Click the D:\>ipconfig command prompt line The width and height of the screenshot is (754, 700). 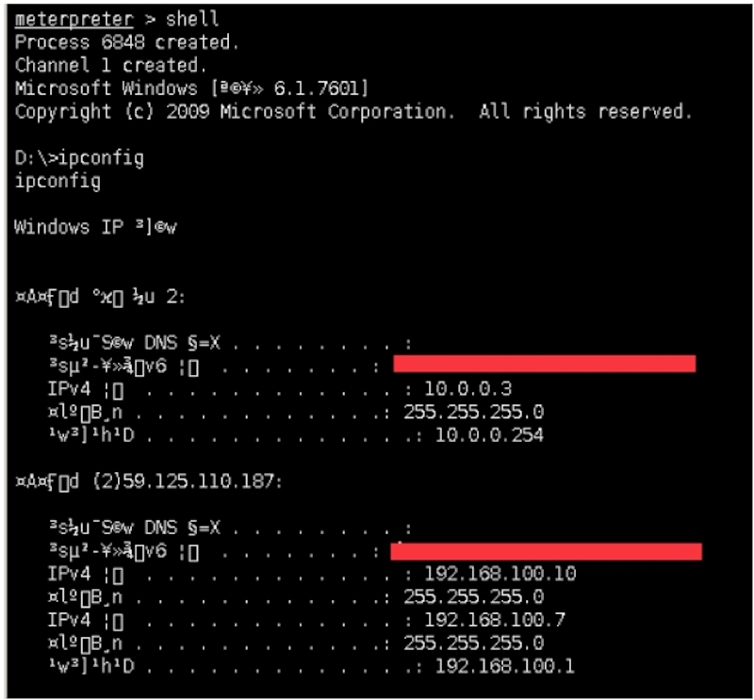(x=79, y=158)
